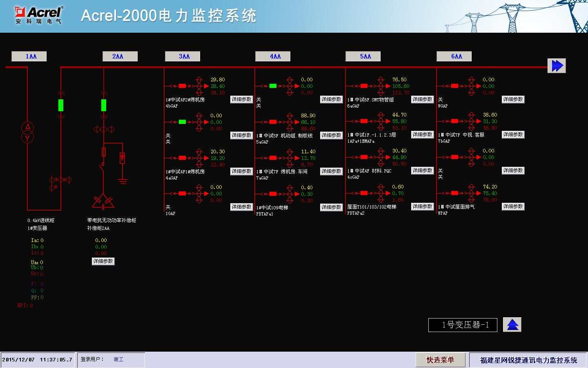Screen dimensions: 588x368
Task: Click the red breaker of feeder 4aGAP
Action: click(x=183, y=158)
